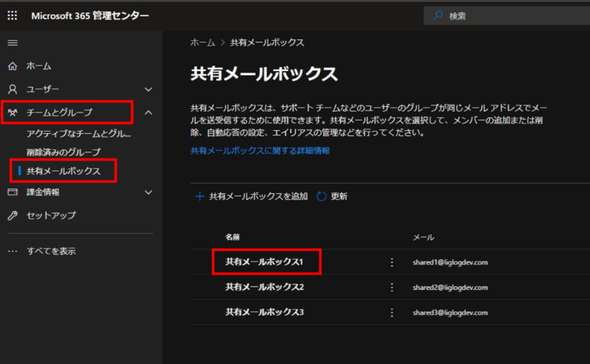Open 共有メールボックス3 in the list

(x=265, y=313)
